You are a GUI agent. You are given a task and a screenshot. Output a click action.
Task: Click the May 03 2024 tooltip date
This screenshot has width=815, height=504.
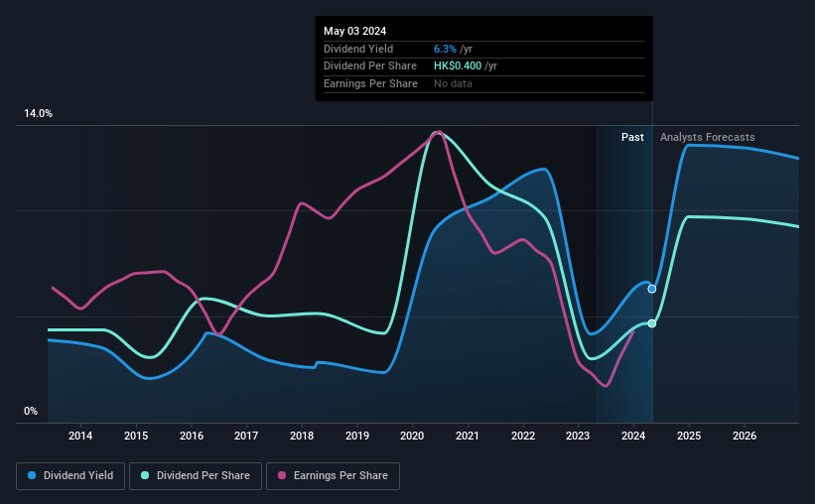[355, 31]
